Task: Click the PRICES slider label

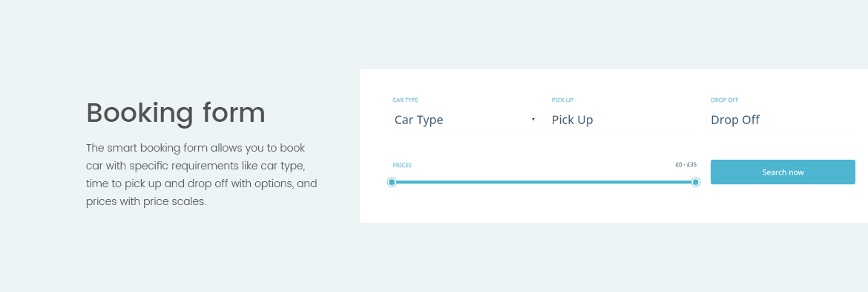Action: 402,165
